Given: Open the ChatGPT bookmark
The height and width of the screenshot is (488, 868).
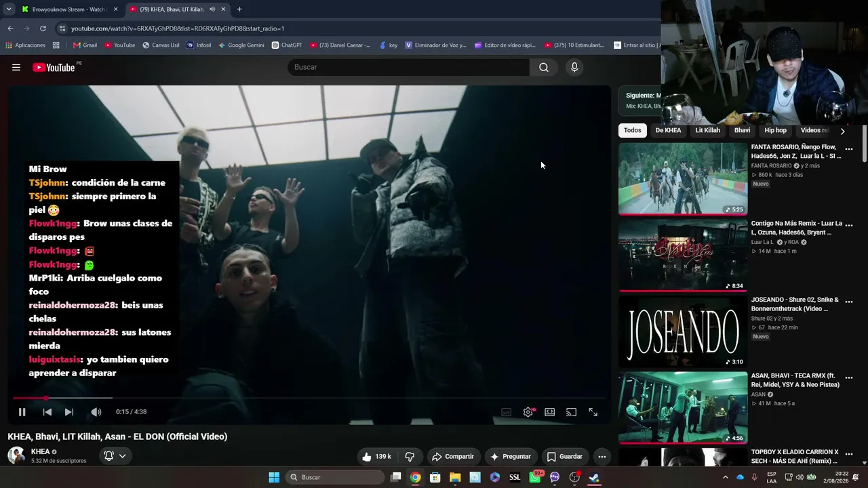Looking at the screenshot, I should 287,45.
